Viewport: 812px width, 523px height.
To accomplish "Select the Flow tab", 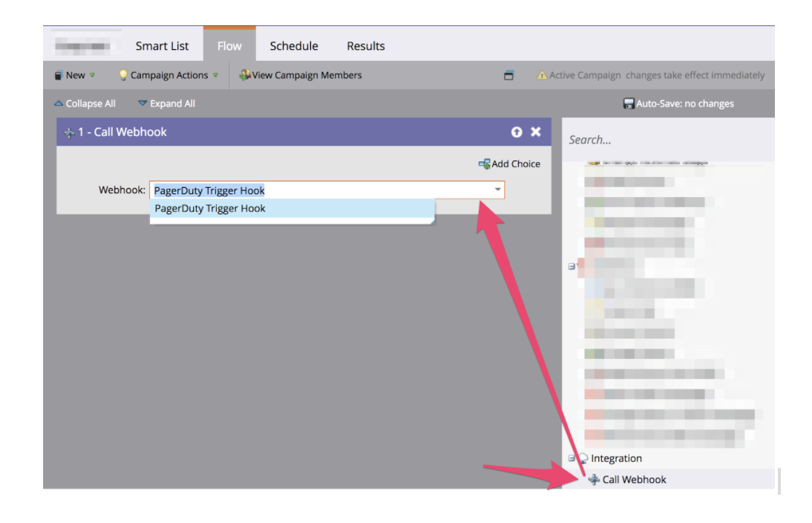I will pyautogui.click(x=229, y=46).
